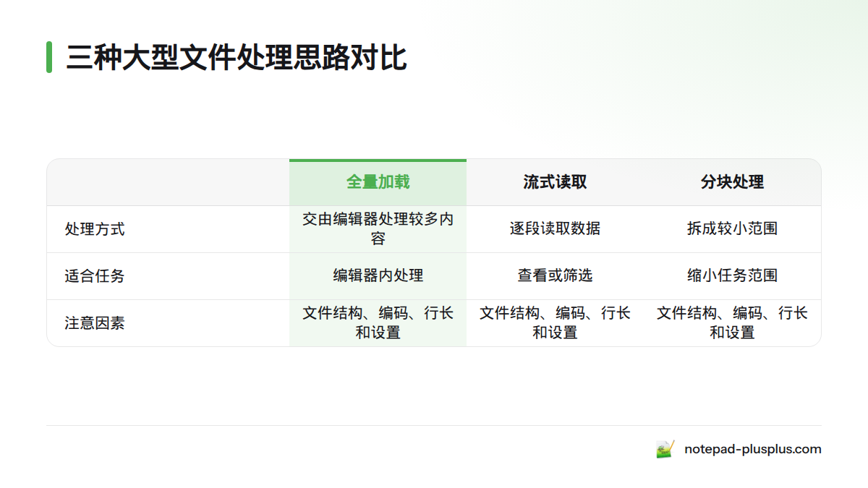The image size is (868, 488).
Task: Click the Notepad++ logo icon in footer
Action: [665, 449]
